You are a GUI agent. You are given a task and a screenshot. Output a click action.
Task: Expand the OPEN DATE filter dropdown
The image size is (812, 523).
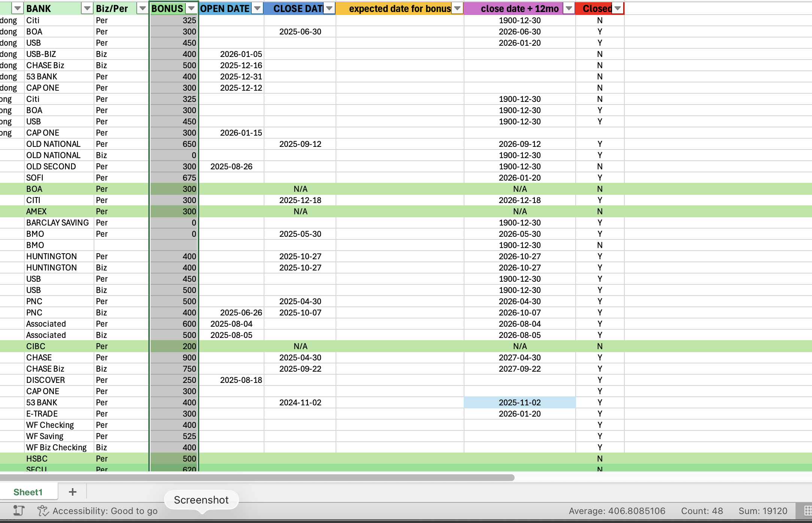[257, 8]
